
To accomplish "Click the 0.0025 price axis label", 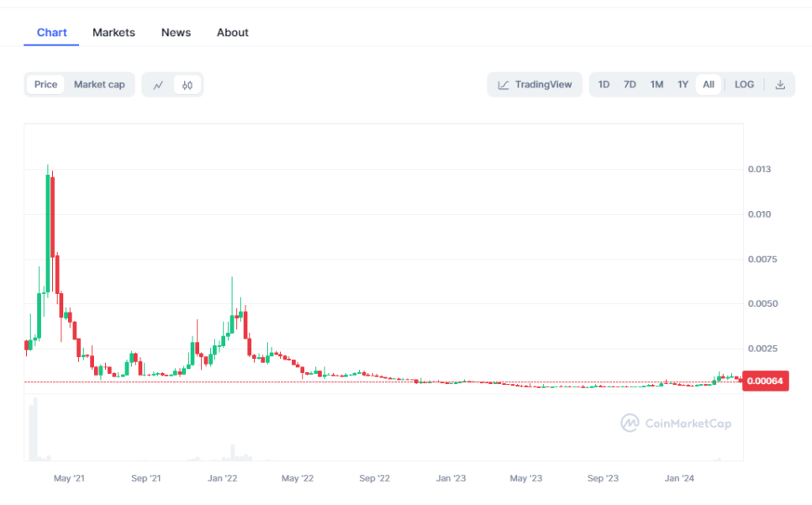I will [x=762, y=349].
